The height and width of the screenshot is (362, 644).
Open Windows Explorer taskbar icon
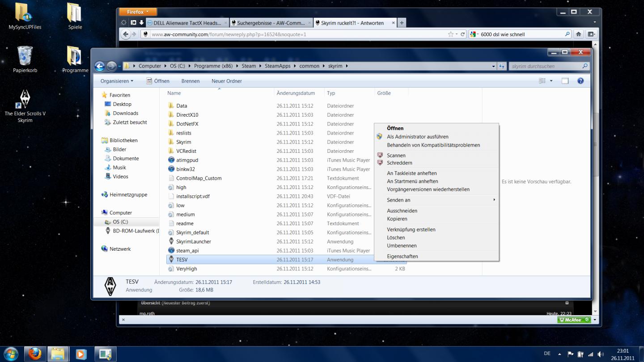point(58,354)
